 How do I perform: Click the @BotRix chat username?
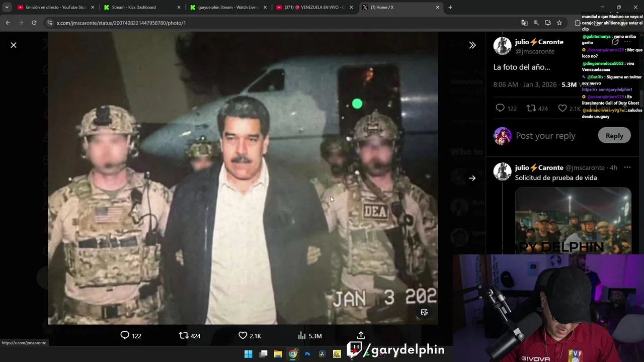pyautogui.click(x=594, y=77)
